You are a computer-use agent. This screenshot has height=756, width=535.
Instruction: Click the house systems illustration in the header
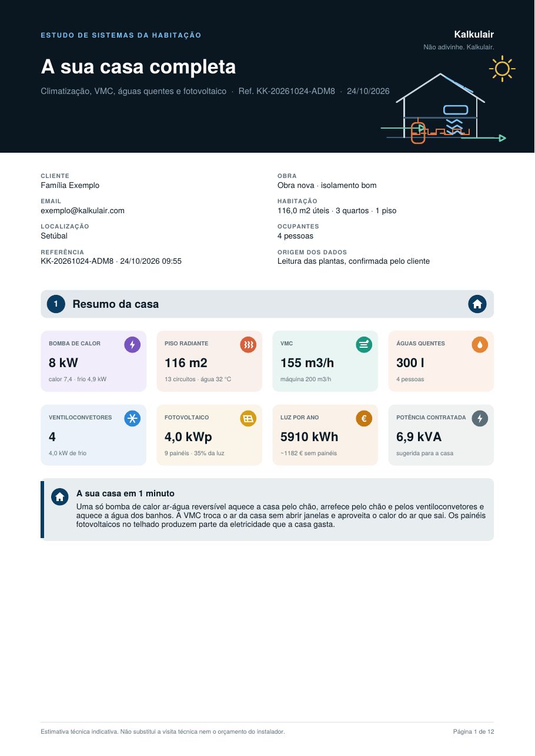coord(443,109)
